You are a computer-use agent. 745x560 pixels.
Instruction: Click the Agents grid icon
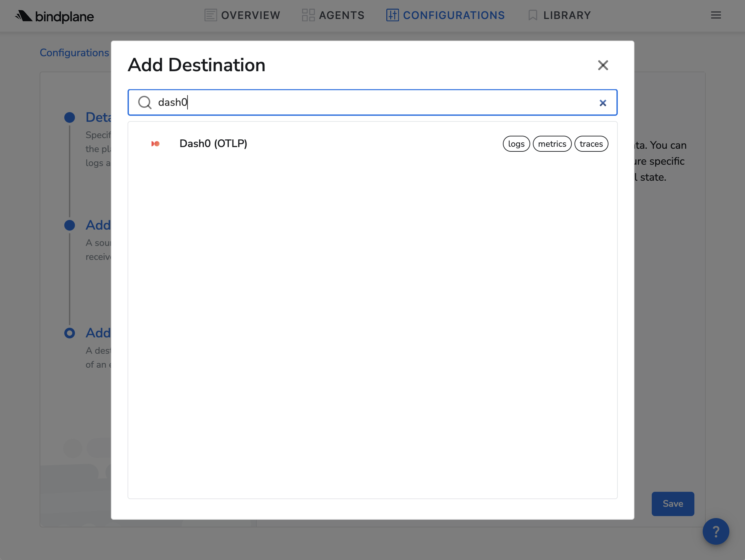[308, 15]
